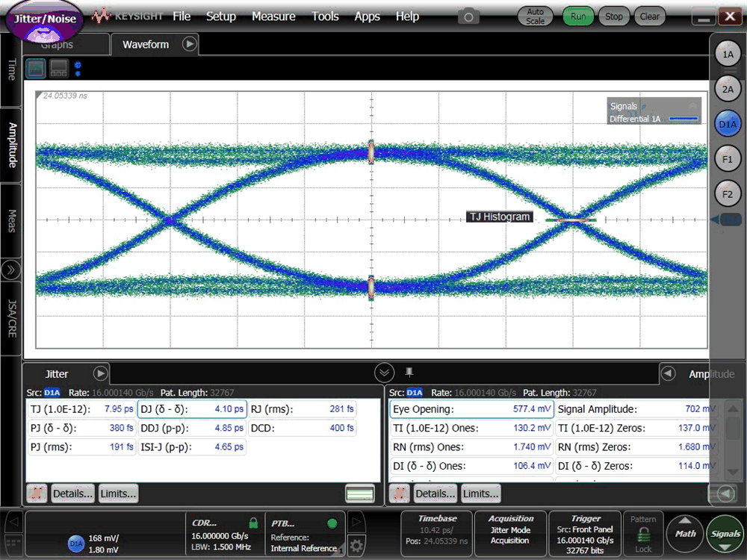Activate the 1A channel button
Viewport: 747px width, 560px height.
[x=727, y=53]
